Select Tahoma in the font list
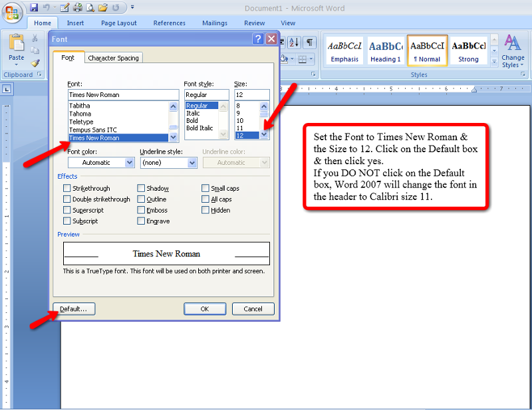 coord(80,114)
